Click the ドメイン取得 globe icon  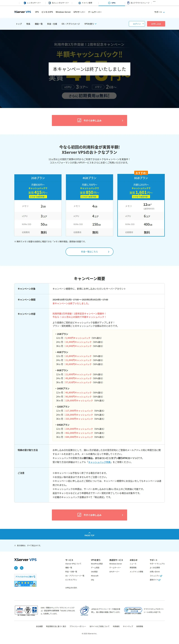point(80,3)
